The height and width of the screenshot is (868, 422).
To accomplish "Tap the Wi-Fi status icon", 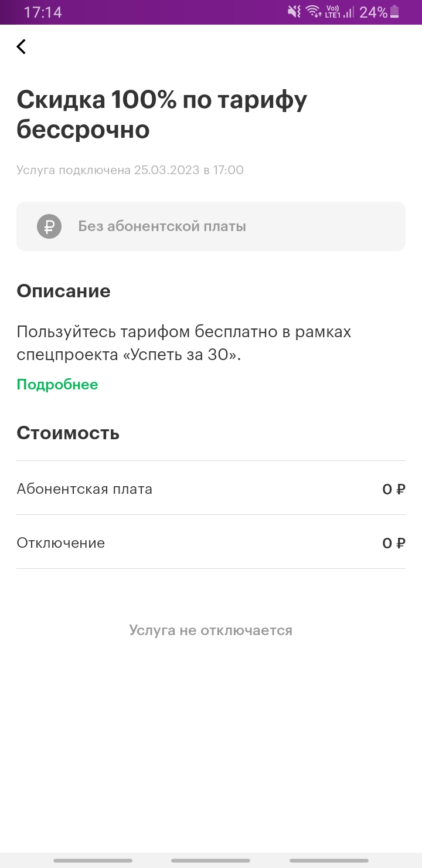I will [314, 12].
